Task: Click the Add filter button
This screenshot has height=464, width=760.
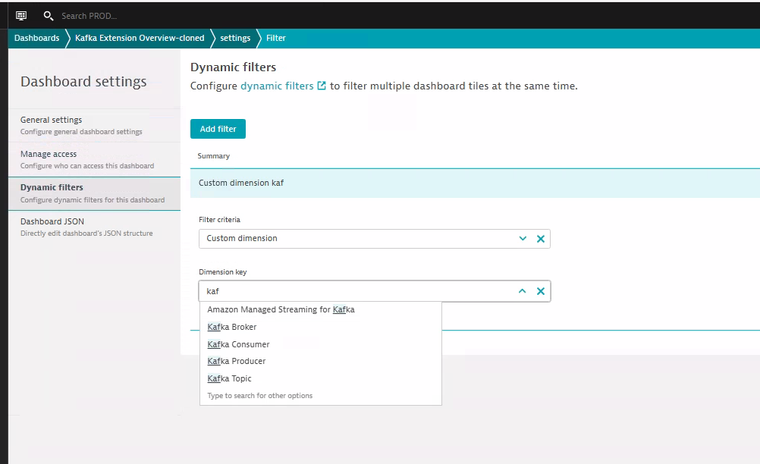Action: point(218,129)
